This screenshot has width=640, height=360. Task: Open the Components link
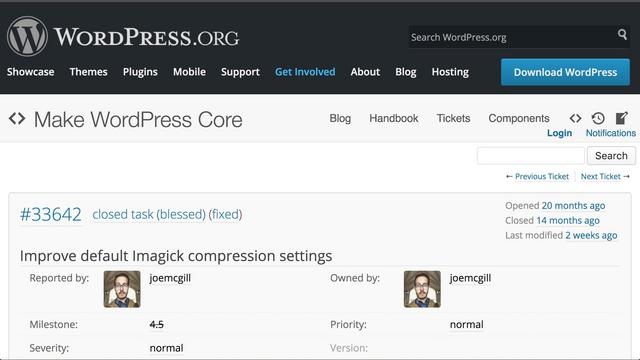point(519,118)
